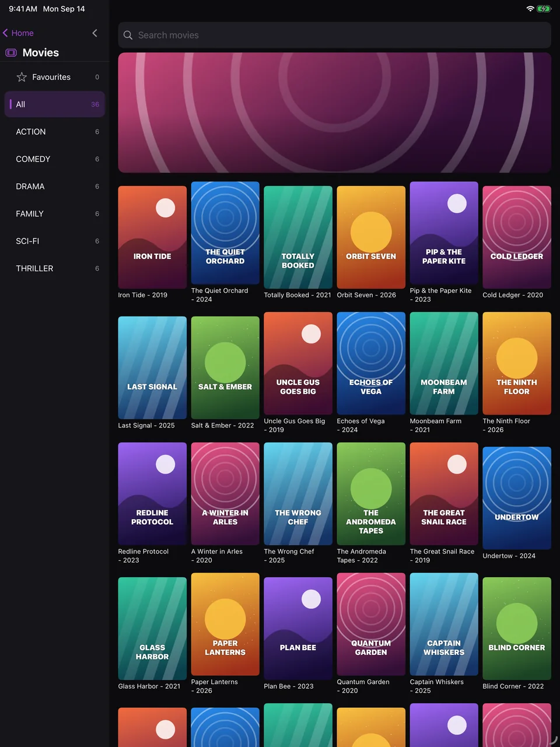Open the Last Signal poster
560x747 pixels.
[152, 368]
